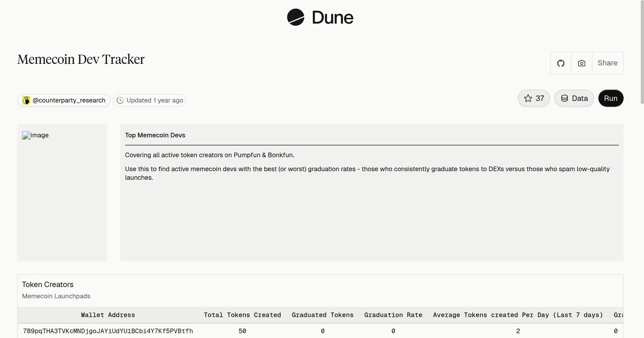Click the Updated 1 year ago badge
This screenshot has width=644, height=338.
[x=149, y=100]
